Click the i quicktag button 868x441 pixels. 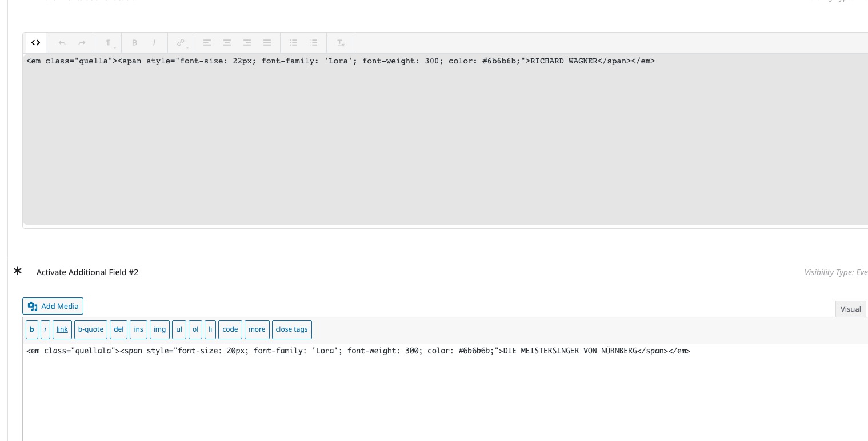coord(45,329)
